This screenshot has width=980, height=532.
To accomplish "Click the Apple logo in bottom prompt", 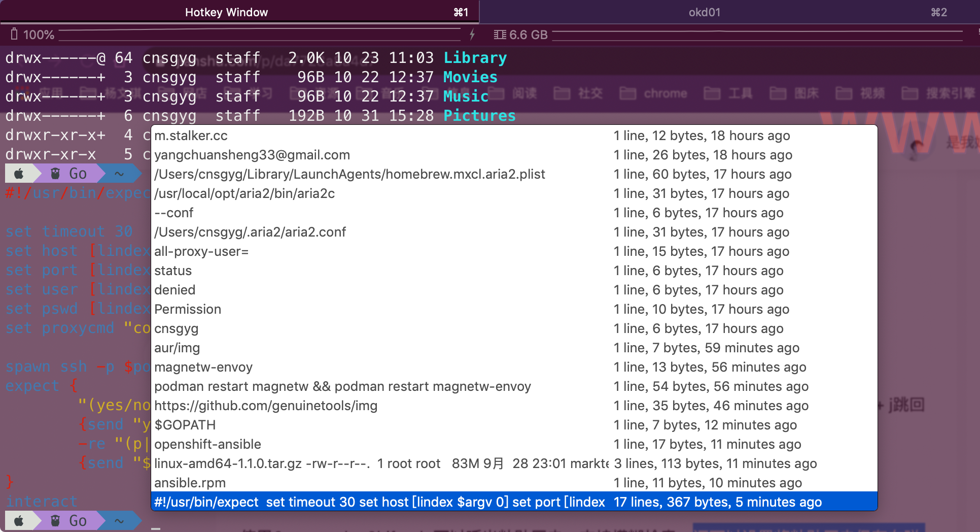I will tap(19, 521).
